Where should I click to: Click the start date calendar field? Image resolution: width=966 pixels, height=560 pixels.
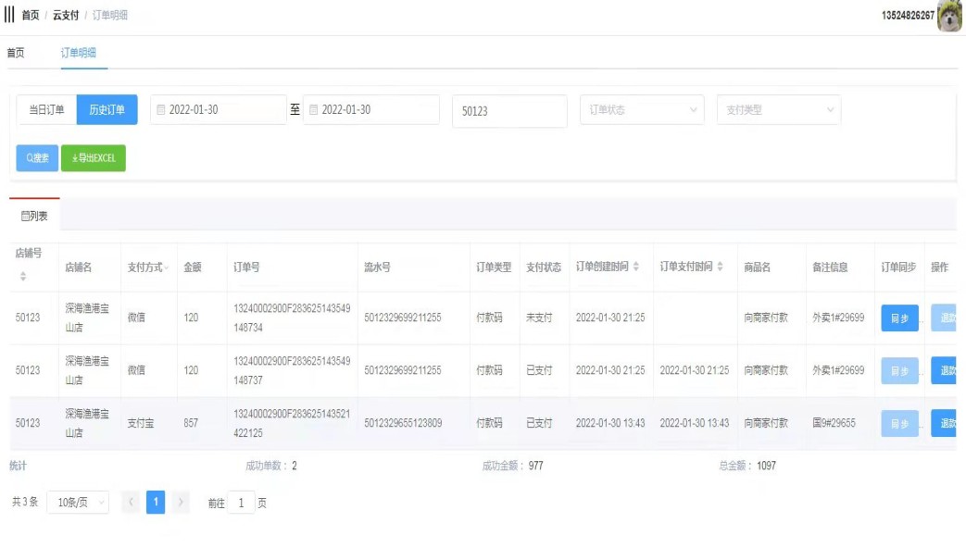pyautogui.click(x=218, y=110)
